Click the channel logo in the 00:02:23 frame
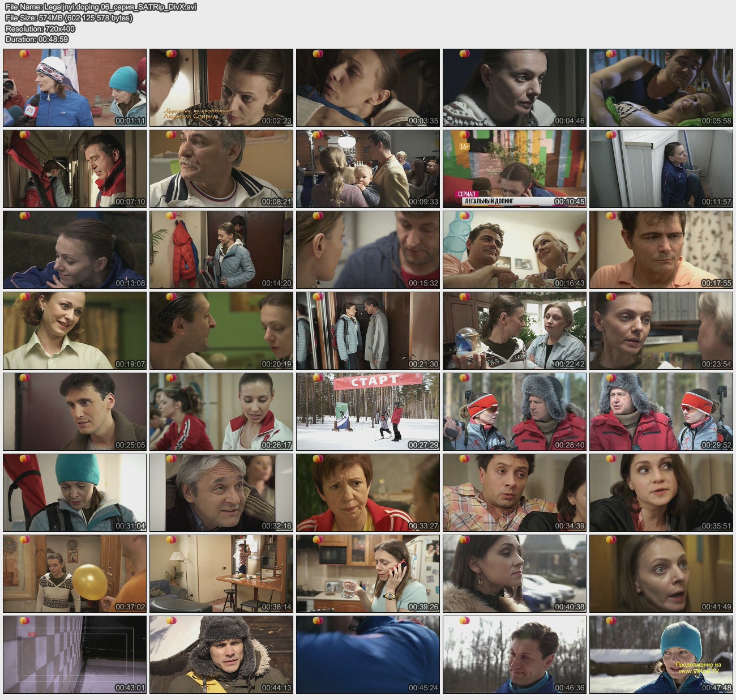Screen dimensions: 736x700 coord(171,54)
